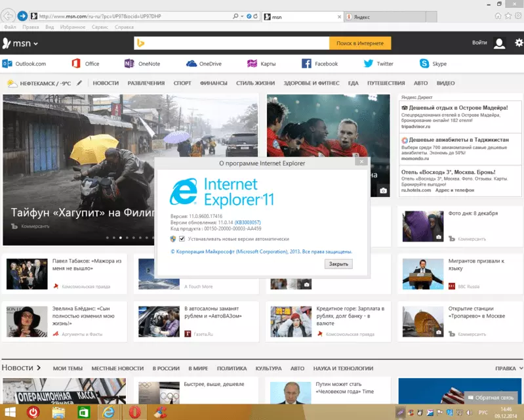Screen dimensions: 524x420
Task: Click the pencil icon to edit weather location
Action: tap(79, 83)
